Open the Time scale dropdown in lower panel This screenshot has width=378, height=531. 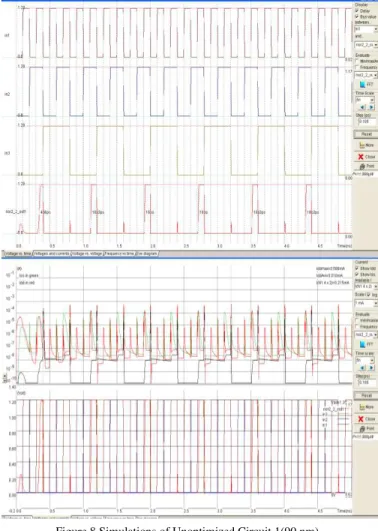point(364,360)
